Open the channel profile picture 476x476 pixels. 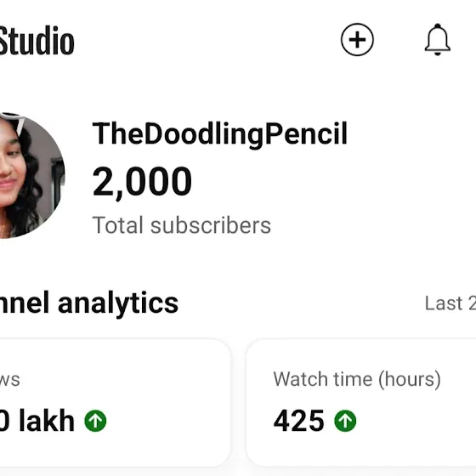32,175
